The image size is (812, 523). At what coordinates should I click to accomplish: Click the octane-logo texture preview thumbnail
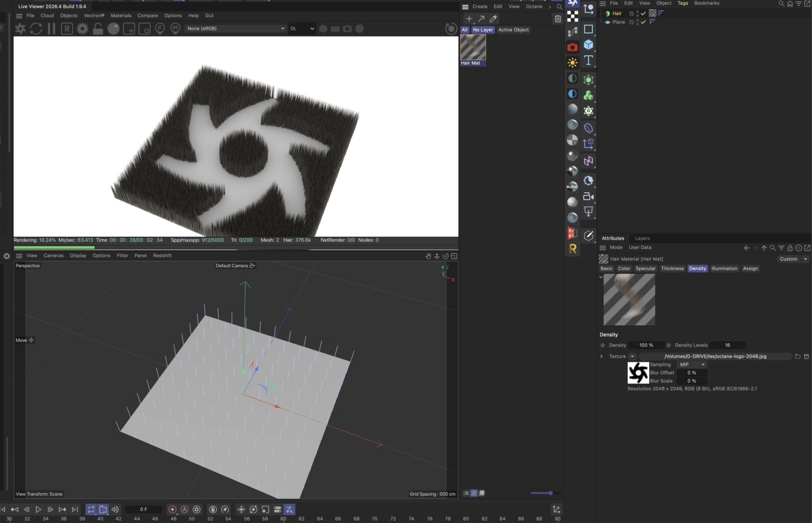638,373
